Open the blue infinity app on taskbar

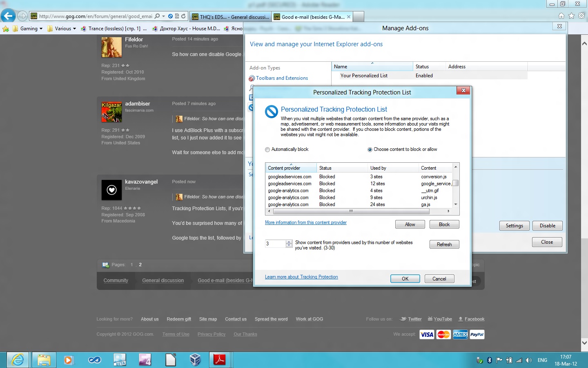point(95,360)
